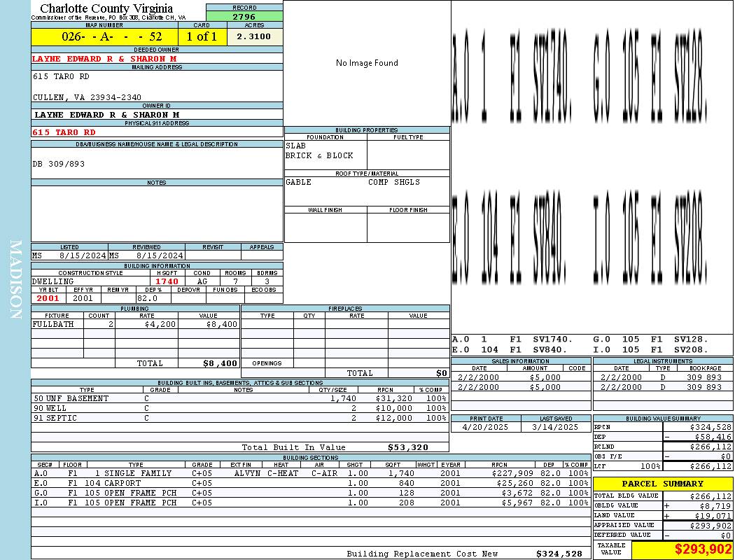This screenshot has width=735, height=560.
Task: Select the 90 WELL built-in row
Action: [x=240, y=408]
